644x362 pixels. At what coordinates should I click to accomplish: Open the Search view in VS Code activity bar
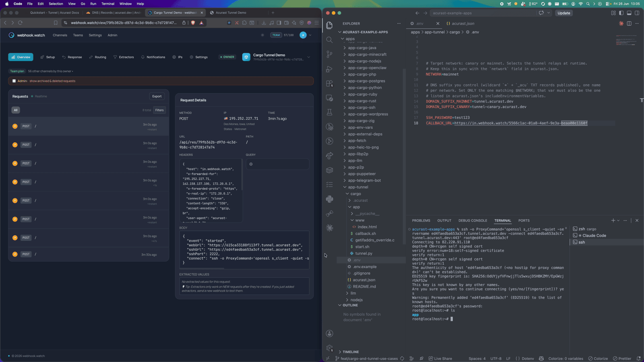tap(329, 40)
